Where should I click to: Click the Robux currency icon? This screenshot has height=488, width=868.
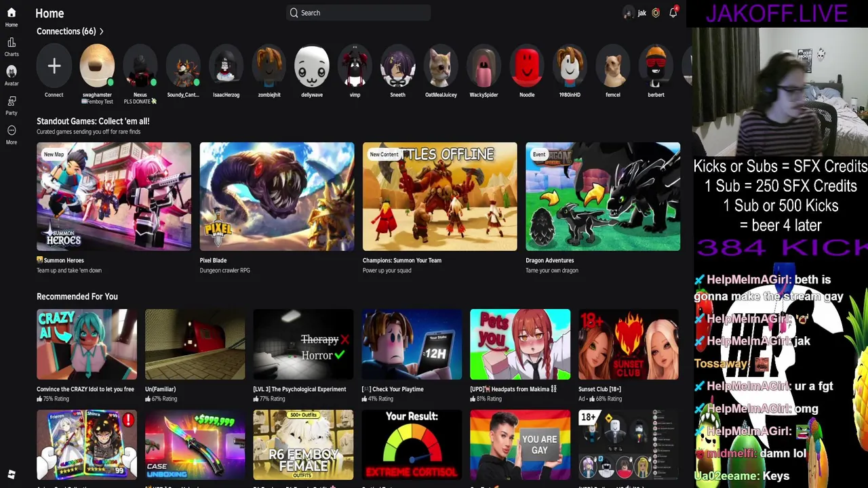click(x=656, y=13)
